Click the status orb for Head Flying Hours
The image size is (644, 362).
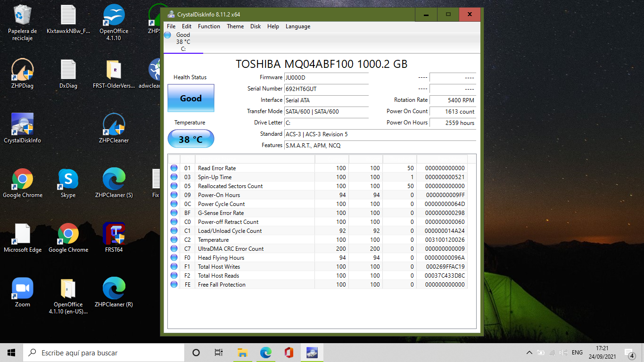pos(174,257)
